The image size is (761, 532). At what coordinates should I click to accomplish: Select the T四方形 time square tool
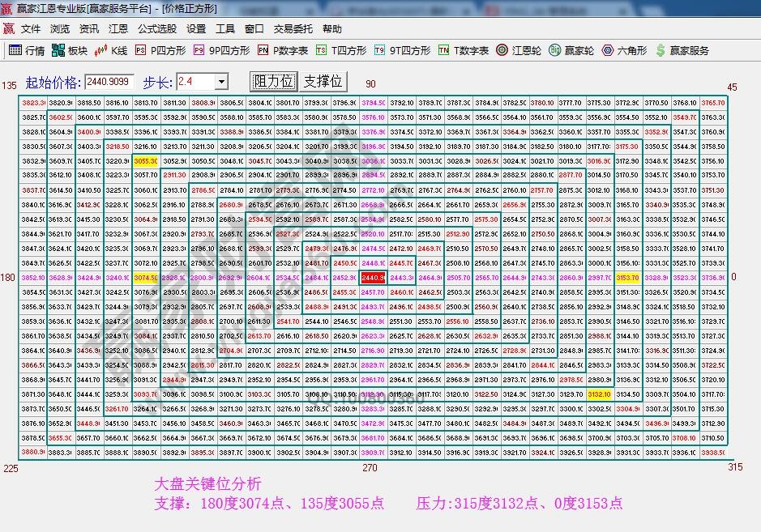(341, 50)
